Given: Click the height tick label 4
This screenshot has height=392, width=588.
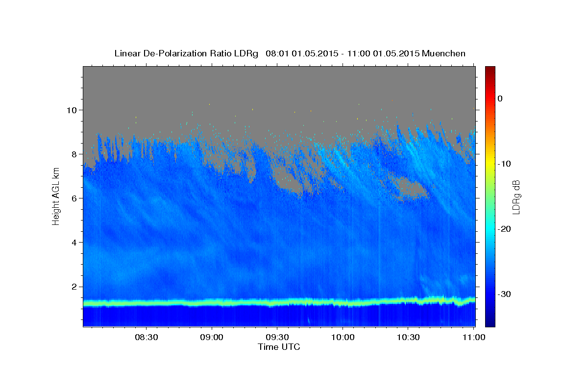Looking at the screenshot, I should pyautogui.click(x=75, y=242).
